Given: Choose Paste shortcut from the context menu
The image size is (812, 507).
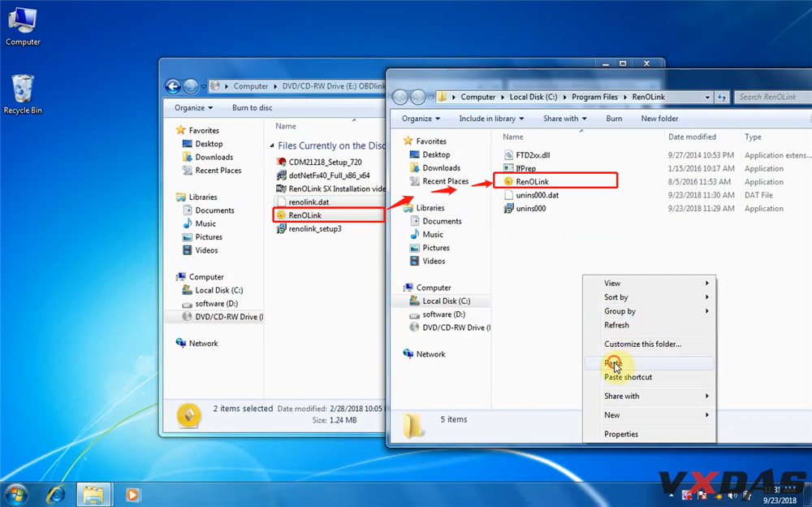Looking at the screenshot, I should (650, 377).
